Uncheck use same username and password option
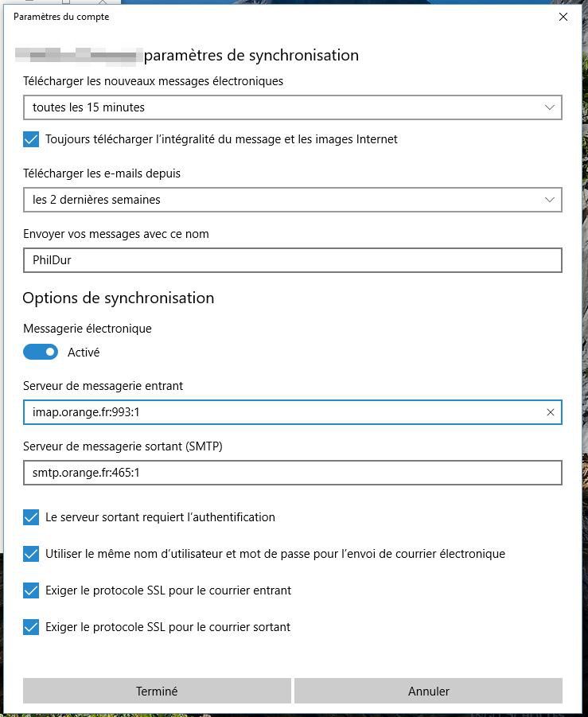The height and width of the screenshot is (717, 588). click(31, 554)
